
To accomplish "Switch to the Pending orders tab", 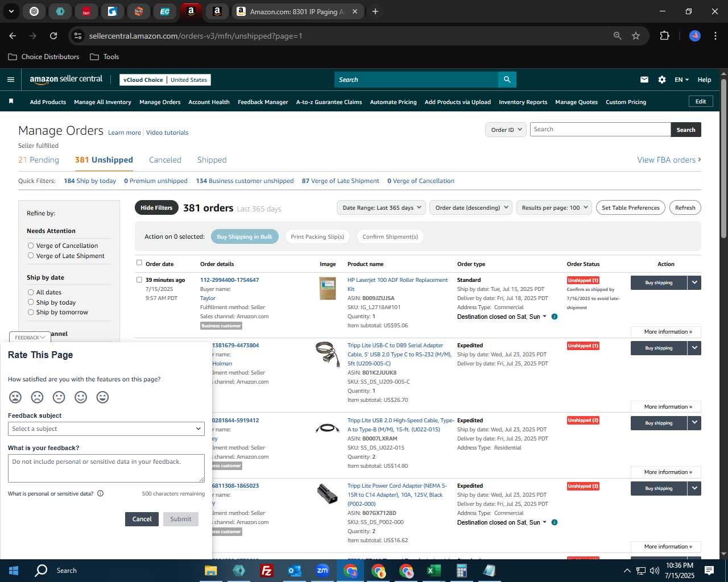I will [x=39, y=160].
